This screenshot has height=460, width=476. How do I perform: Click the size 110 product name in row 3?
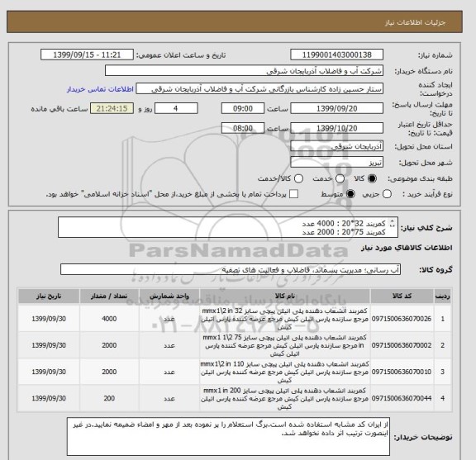(x=284, y=372)
